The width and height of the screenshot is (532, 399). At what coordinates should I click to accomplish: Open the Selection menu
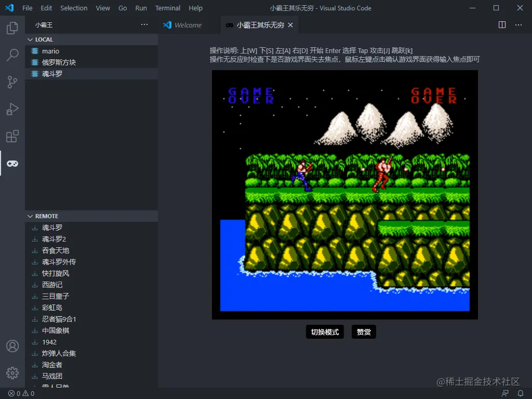tap(74, 8)
